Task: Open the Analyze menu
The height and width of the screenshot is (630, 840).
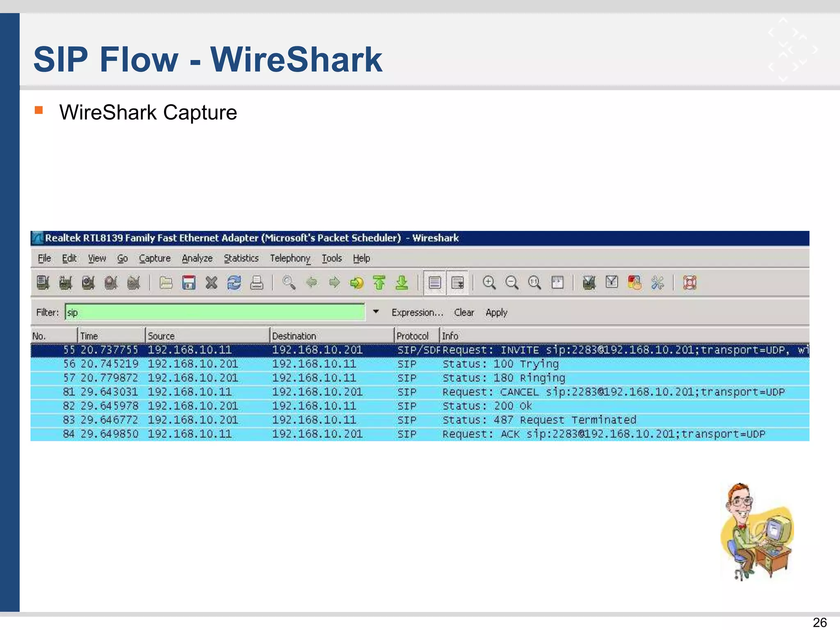Action: tap(197, 258)
